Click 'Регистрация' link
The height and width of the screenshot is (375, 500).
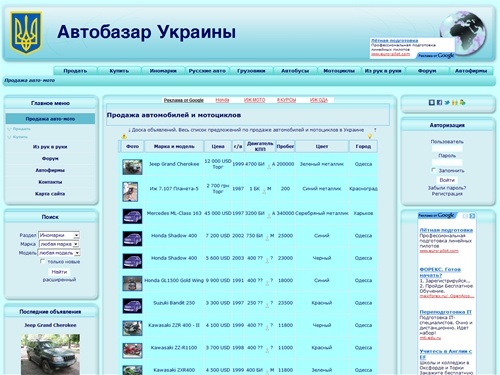coord(447,194)
